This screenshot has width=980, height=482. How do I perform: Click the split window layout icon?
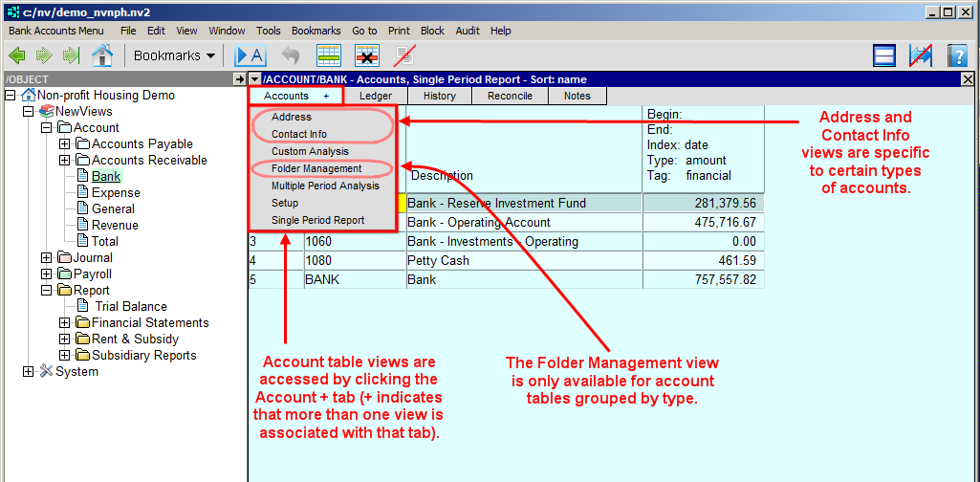(884, 55)
